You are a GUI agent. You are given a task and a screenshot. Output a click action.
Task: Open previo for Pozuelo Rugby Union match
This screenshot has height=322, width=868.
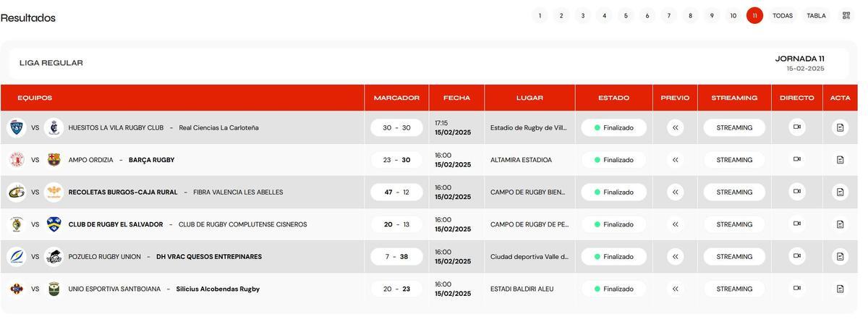click(676, 256)
